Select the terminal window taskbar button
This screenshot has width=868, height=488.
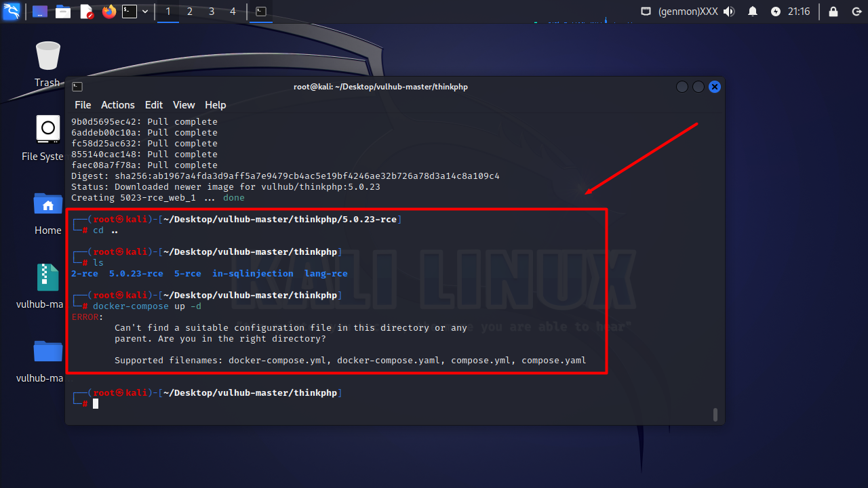pos(260,12)
